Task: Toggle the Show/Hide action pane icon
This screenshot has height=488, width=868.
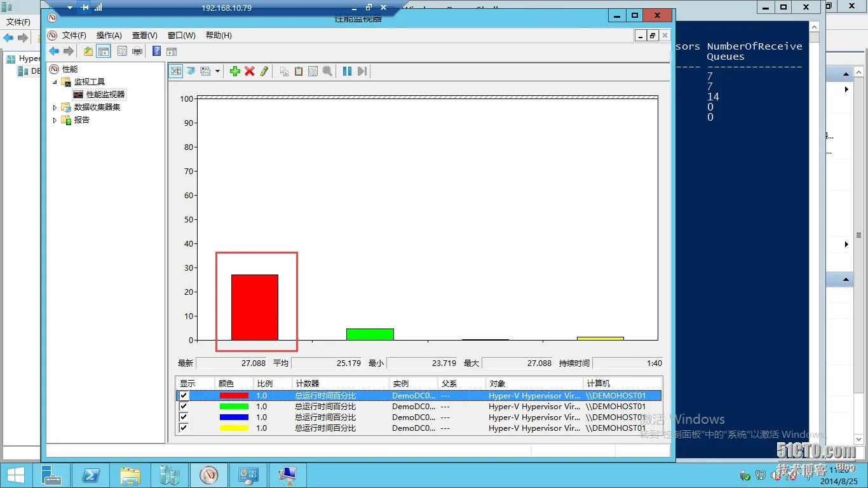Action: click(171, 51)
